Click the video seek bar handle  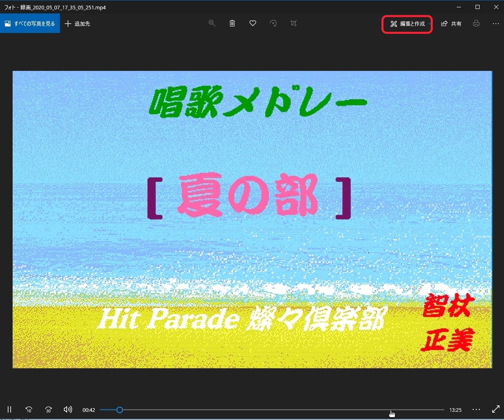pyautogui.click(x=120, y=410)
